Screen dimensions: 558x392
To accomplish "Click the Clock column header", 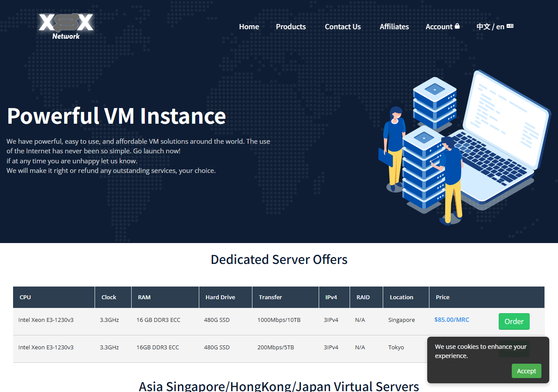I will [113, 297].
